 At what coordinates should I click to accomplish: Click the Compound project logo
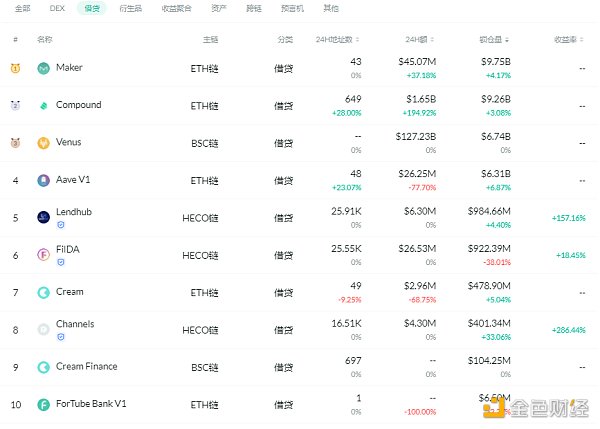[x=44, y=106]
